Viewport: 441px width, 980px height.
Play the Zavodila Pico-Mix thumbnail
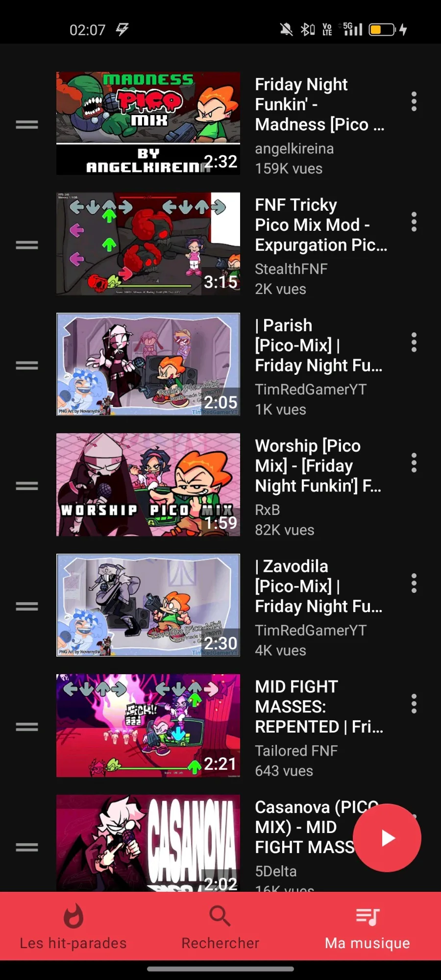(148, 605)
